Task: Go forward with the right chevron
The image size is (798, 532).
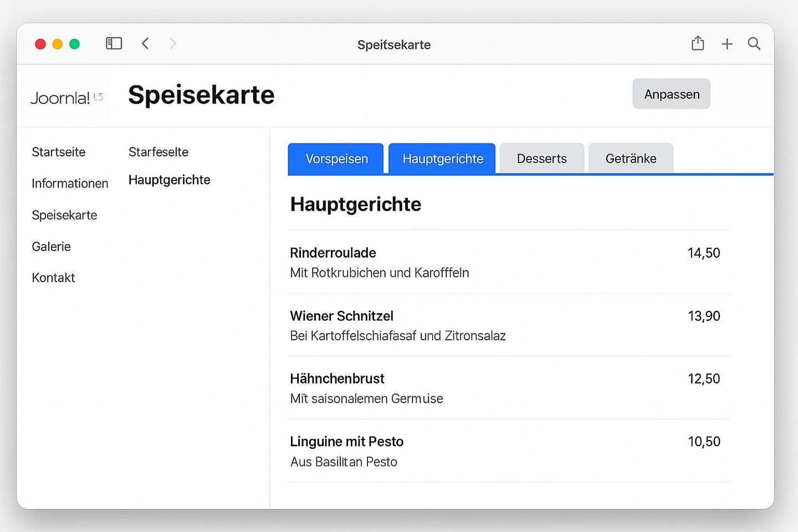Action: pos(173,43)
